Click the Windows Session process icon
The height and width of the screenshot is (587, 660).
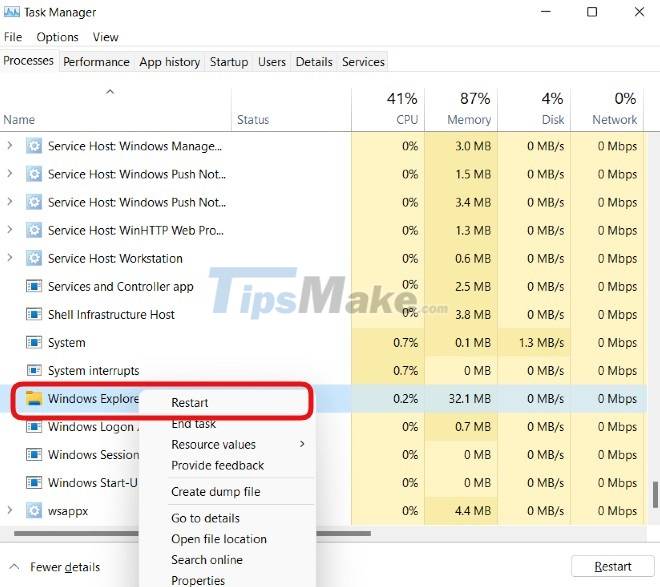pos(34,455)
